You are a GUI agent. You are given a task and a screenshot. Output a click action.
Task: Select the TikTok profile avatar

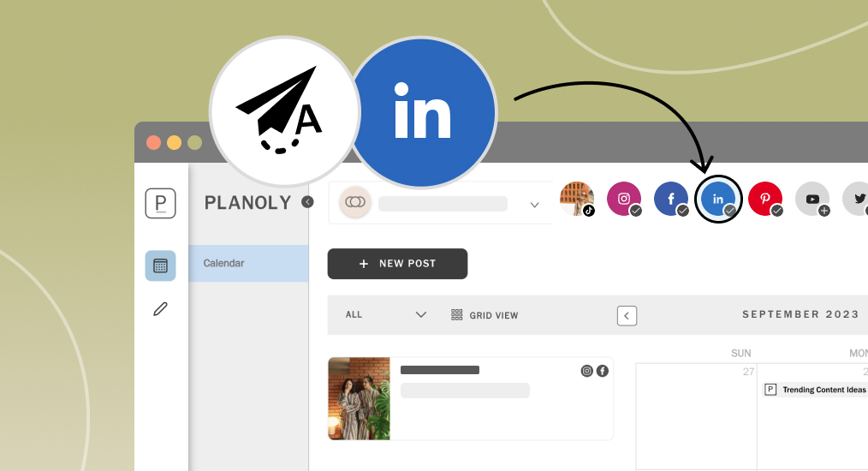577,199
